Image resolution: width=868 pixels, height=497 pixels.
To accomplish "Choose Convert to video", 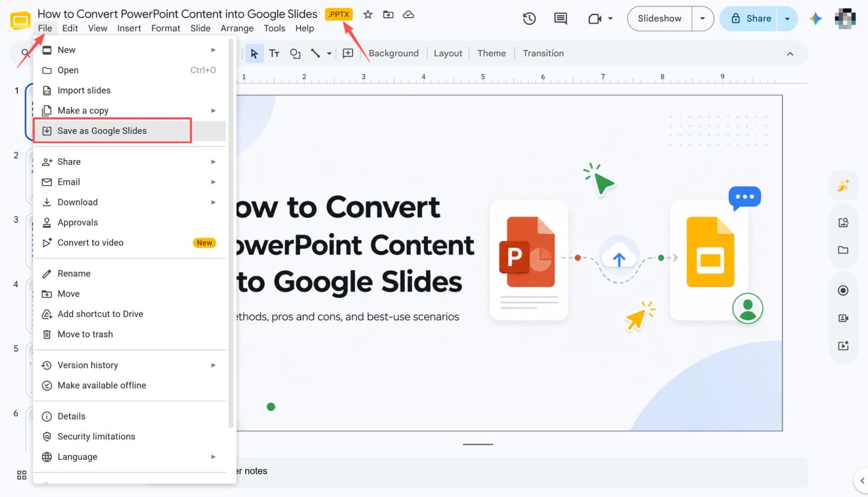I will pos(130,243).
